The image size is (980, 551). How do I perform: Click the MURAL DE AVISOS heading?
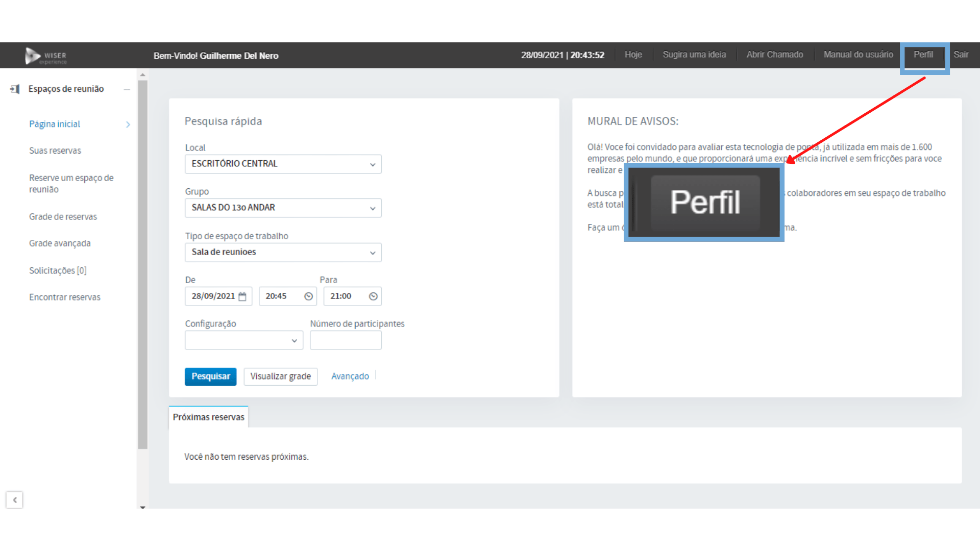point(633,121)
